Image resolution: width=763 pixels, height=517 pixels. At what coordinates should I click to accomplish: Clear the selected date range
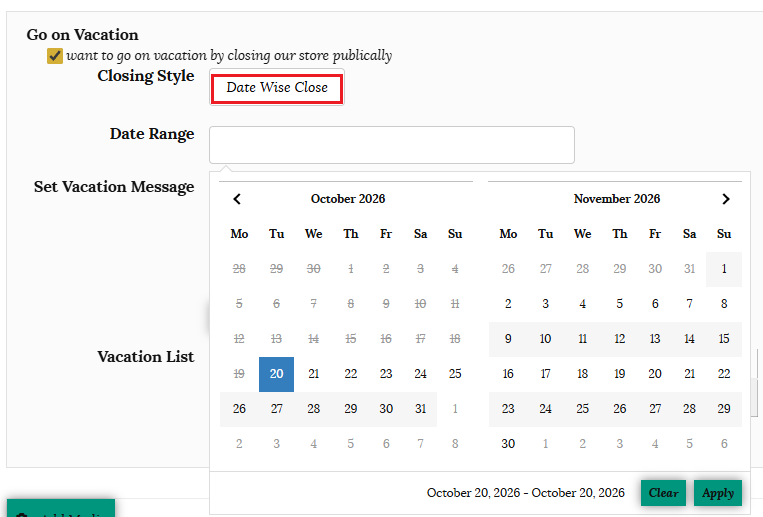(663, 493)
